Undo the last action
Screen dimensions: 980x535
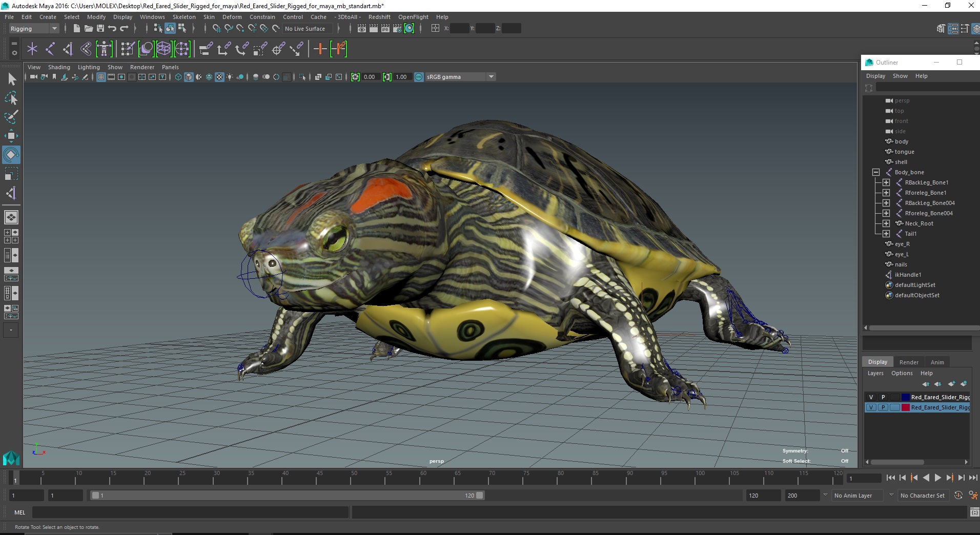pos(112,29)
